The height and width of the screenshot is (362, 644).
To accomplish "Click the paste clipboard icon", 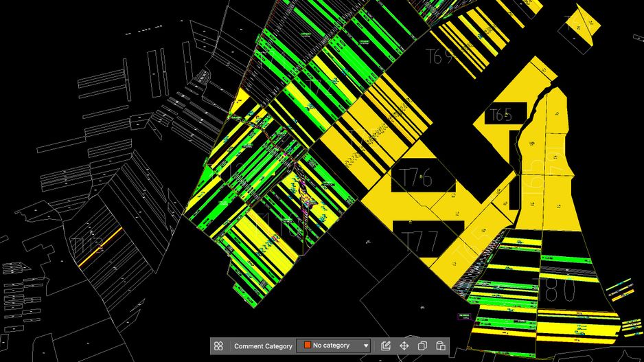I will coord(441,346).
